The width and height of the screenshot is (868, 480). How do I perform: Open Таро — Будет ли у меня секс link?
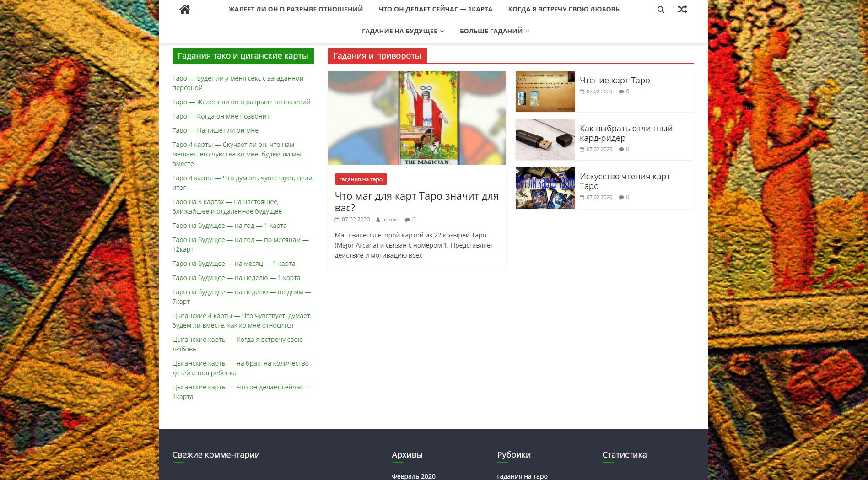(238, 83)
